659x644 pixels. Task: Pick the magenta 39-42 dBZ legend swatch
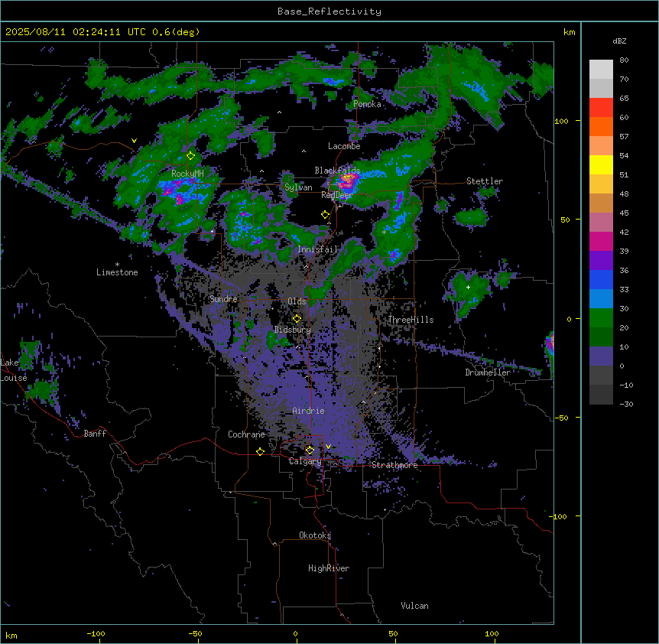(601, 241)
